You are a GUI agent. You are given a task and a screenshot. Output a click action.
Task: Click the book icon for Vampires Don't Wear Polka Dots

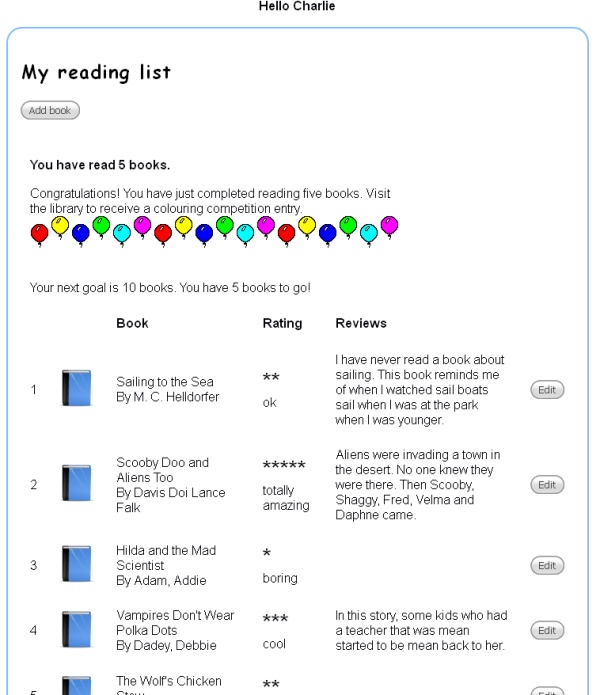tap(77, 629)
